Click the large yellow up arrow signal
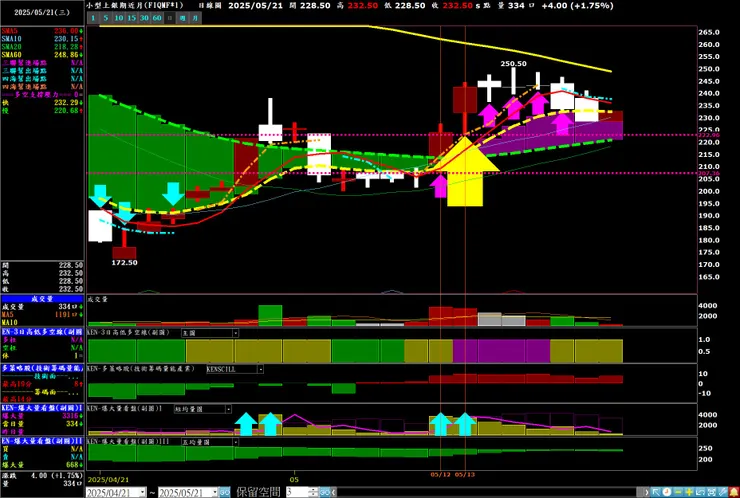Screen dimensions: 740x498 pyautogui.click(x=466, y=171)
